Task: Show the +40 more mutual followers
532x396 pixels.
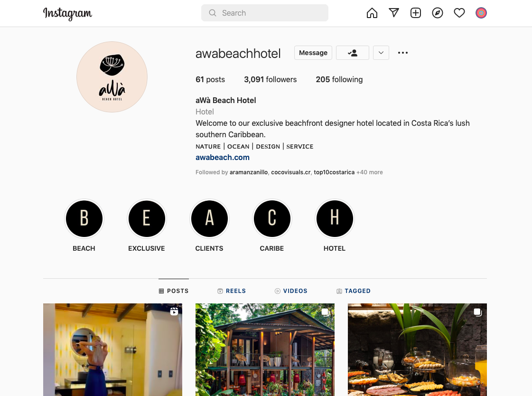Action: coord(370,172)
